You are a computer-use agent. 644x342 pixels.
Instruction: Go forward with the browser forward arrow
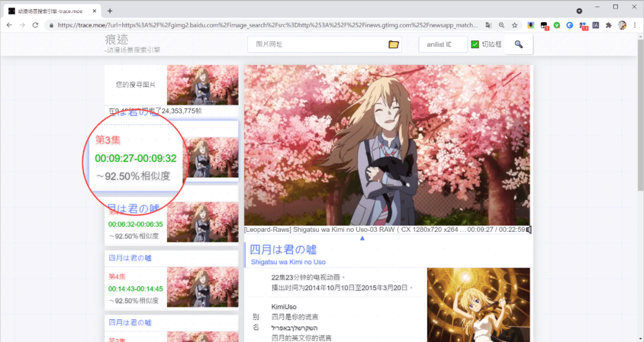(22, 25)
